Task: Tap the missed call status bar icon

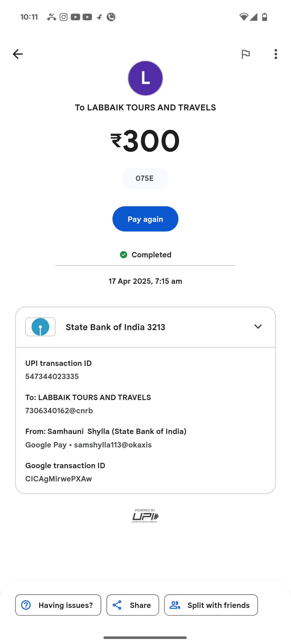Action: (51, 17)
